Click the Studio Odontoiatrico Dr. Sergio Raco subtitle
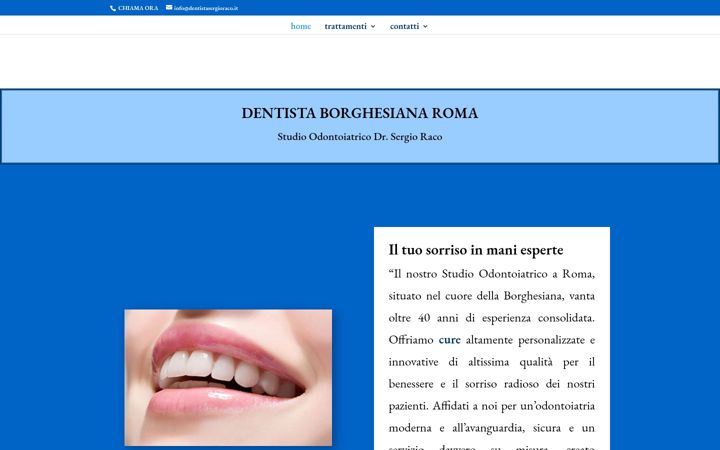The height and width of the screenshot is (450, 720). [x=360, y=137]
